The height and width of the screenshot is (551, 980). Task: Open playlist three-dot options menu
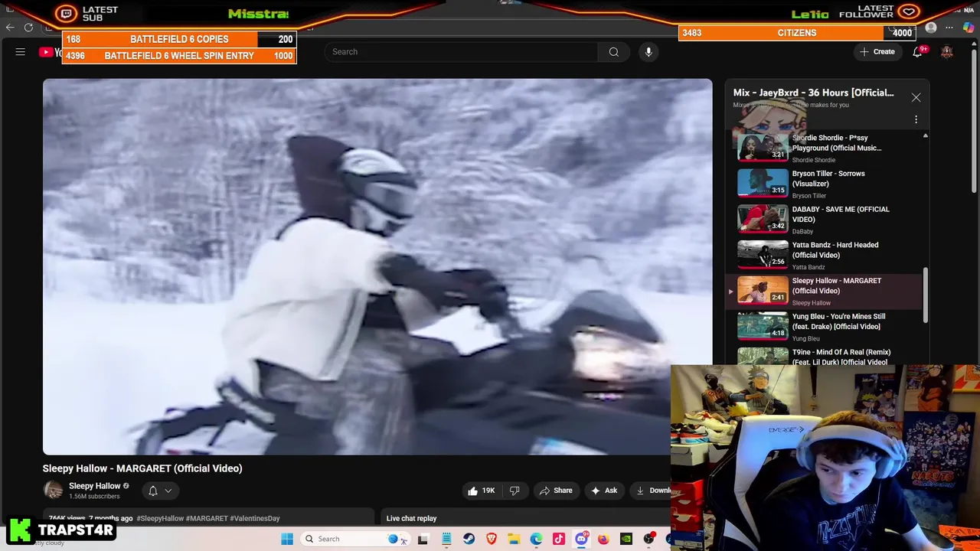[916, 119]
